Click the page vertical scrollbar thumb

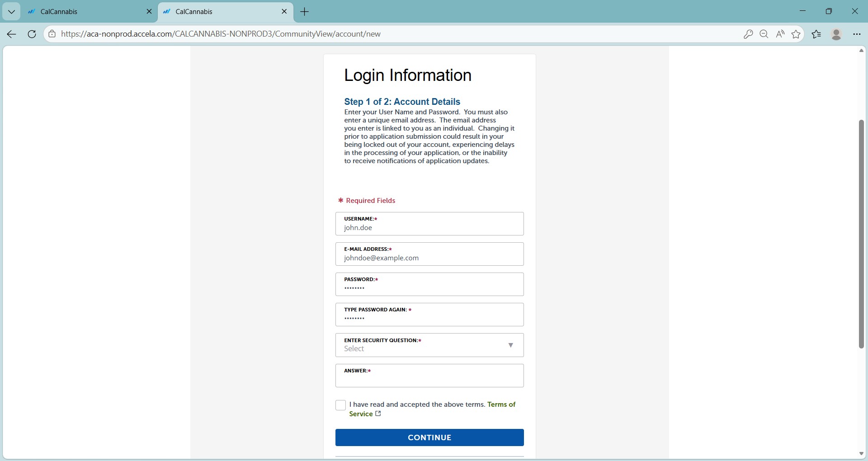tap(861, 234)
